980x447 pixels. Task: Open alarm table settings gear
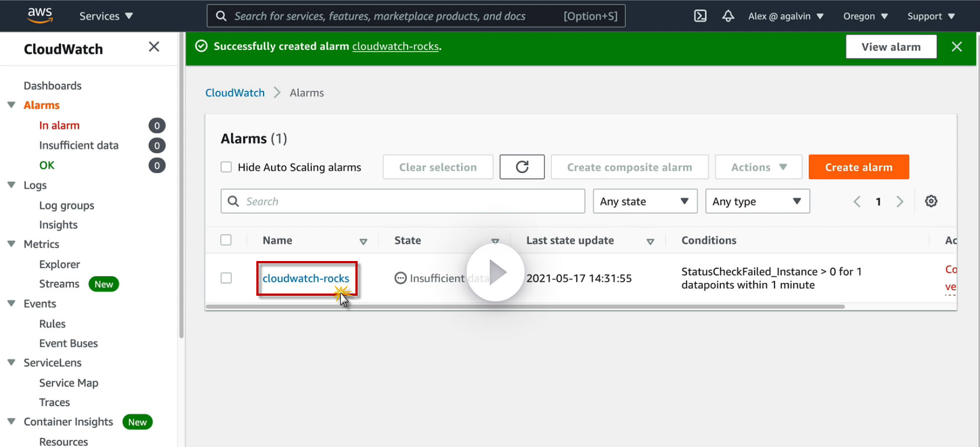pyautogui.click(x=931, y=201)
